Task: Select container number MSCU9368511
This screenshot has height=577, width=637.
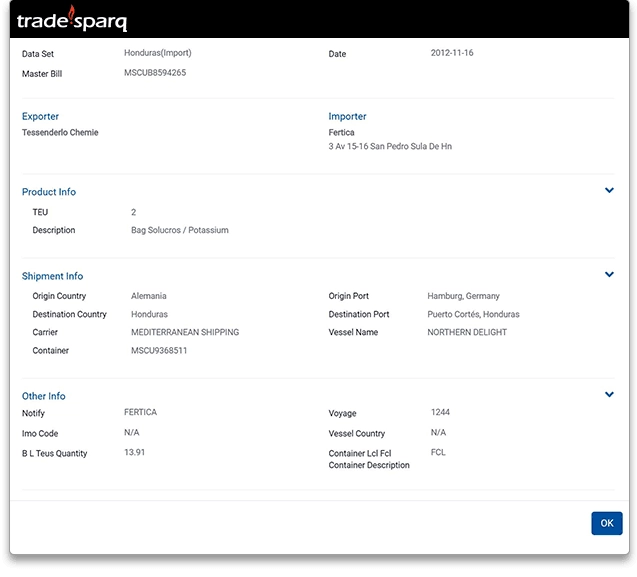Action: point(159,350)
